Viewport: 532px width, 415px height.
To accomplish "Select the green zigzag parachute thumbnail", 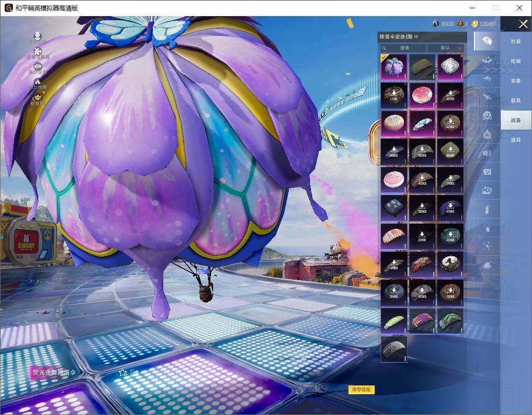I will [x=450, y=321].
